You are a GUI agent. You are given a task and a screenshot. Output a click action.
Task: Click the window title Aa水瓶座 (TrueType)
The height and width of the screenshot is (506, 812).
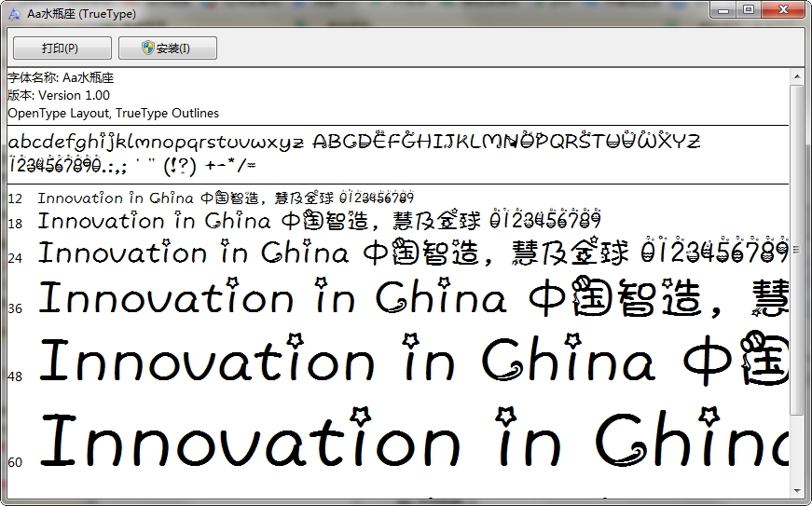(x=82, y=14)
